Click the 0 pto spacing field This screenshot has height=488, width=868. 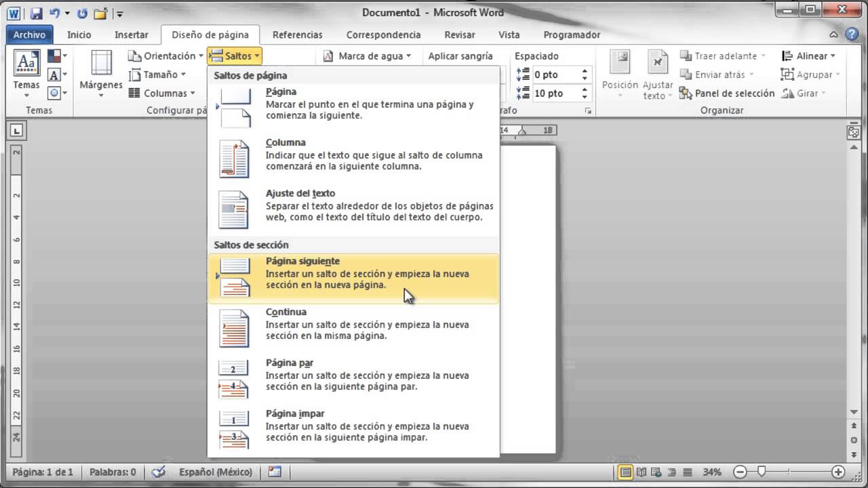click(555, 75)
